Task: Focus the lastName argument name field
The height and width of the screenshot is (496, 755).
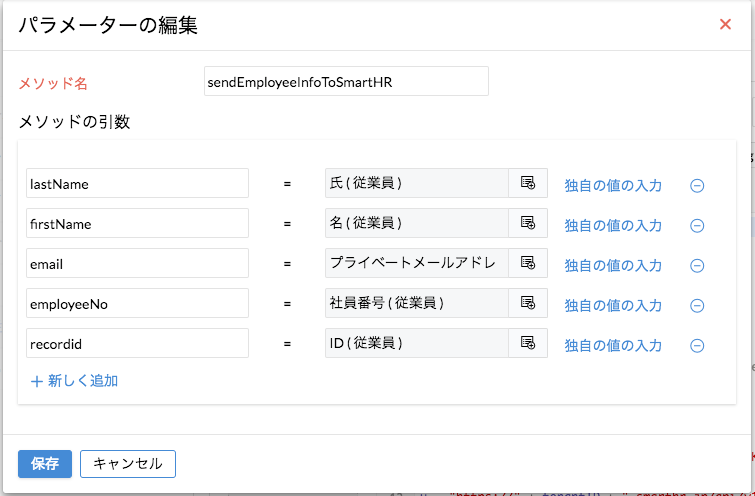Action: click(137, 183)
